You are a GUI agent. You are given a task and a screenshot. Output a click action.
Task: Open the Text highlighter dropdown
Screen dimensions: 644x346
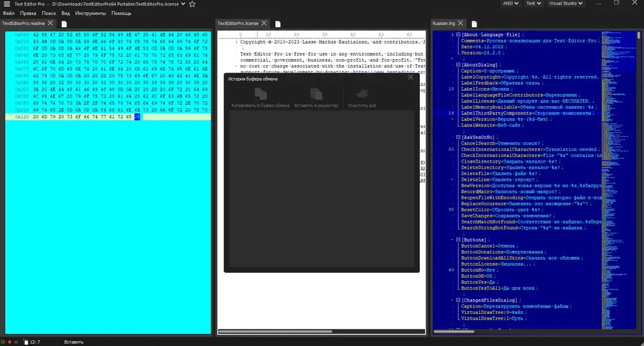(533, 3)
